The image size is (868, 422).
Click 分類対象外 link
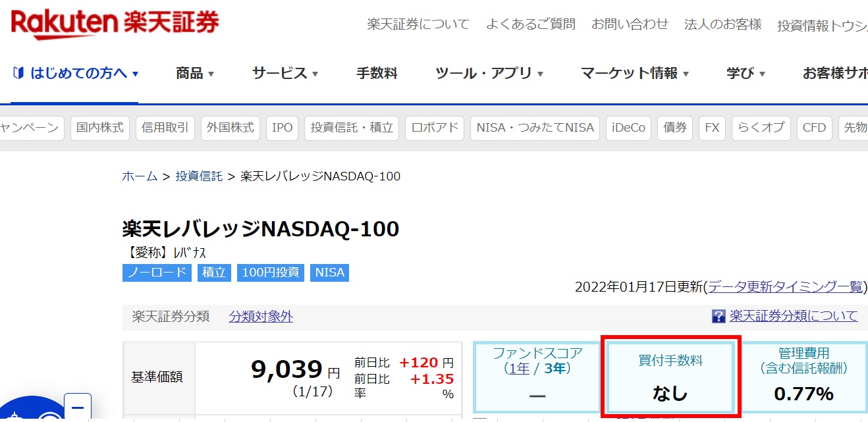tap(261, 317)
